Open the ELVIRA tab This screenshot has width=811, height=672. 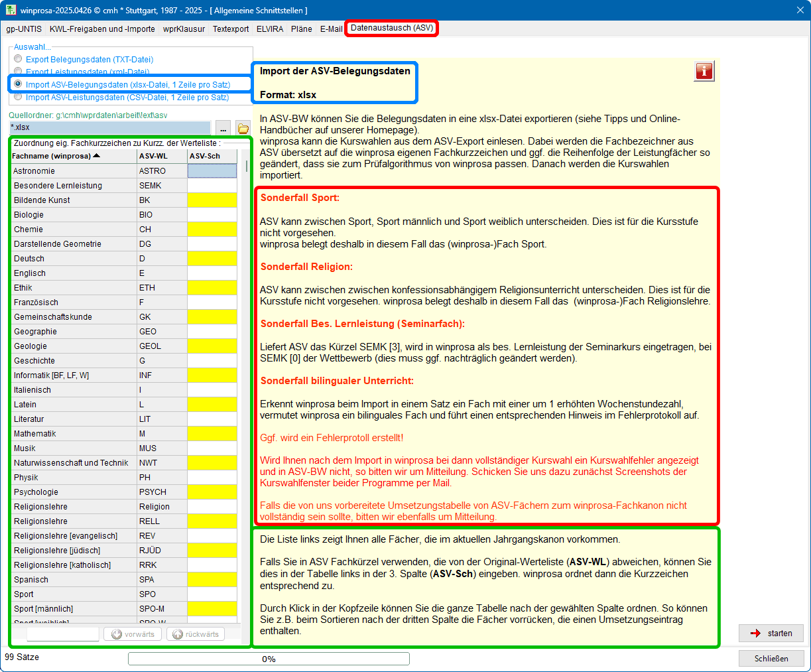click(x=270, y=29)
